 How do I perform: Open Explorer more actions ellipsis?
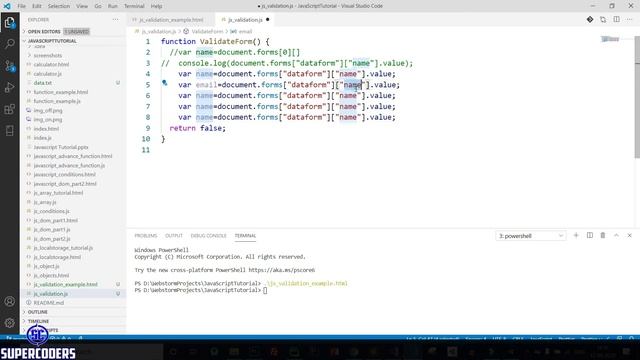click(116, 20)
